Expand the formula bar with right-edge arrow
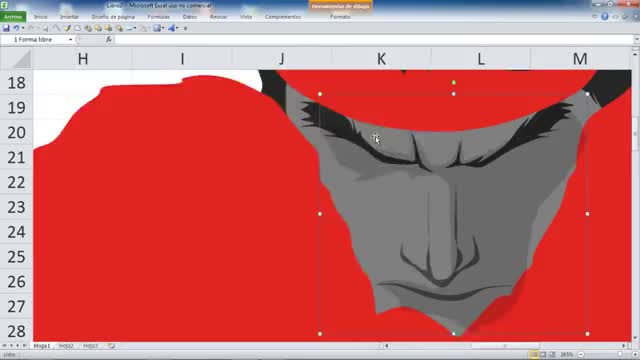Image resolution: width=640 pixels, height=360 pixels. click(x=636, y=40)
